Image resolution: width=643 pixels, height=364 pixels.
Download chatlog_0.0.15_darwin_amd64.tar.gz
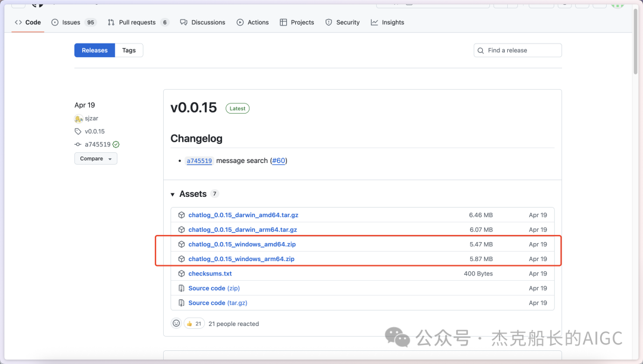(x=243, y=215)
